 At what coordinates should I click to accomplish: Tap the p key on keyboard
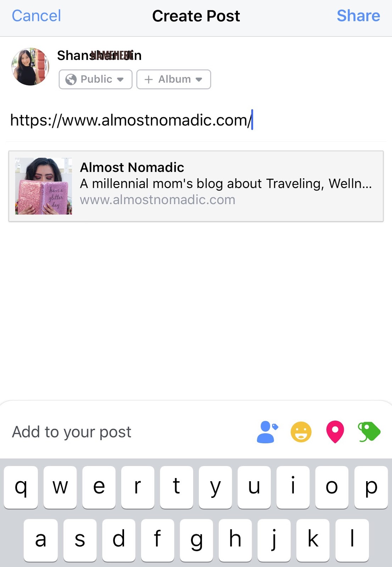(x=371, y=487)
